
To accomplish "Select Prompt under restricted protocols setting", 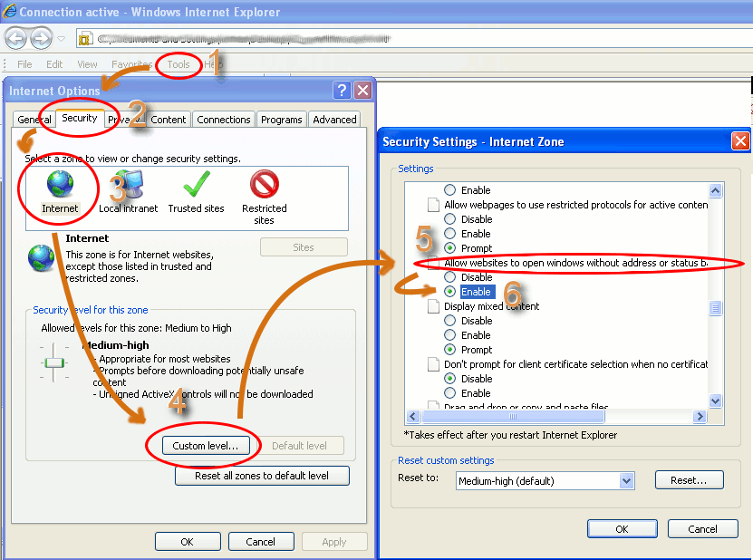I will tap(450, 248).
